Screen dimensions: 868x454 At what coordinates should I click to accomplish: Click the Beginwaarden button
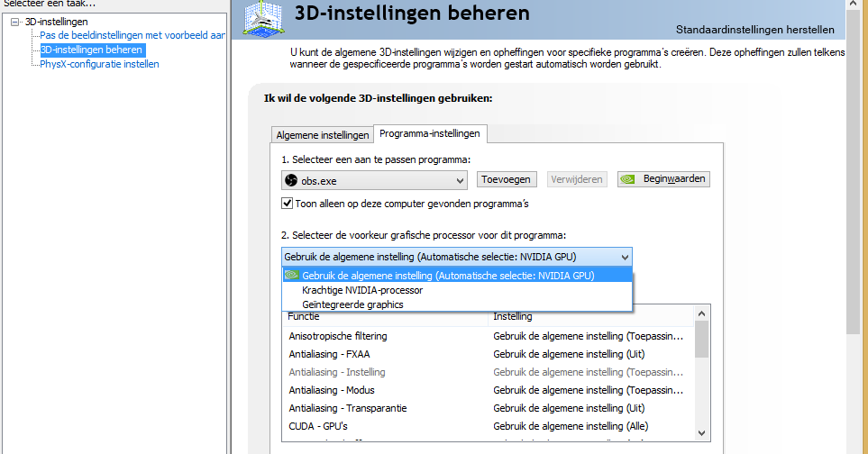pyautogui.click(x=663, y=179)
